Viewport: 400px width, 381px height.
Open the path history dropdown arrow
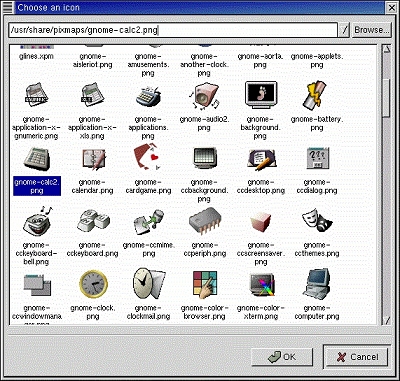(x=345, y=30)
